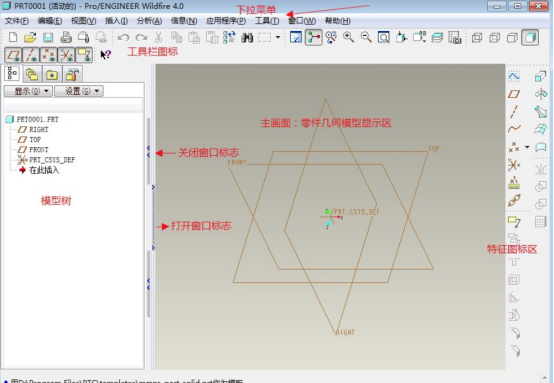Regenerate the model

[x=229, y=37]
